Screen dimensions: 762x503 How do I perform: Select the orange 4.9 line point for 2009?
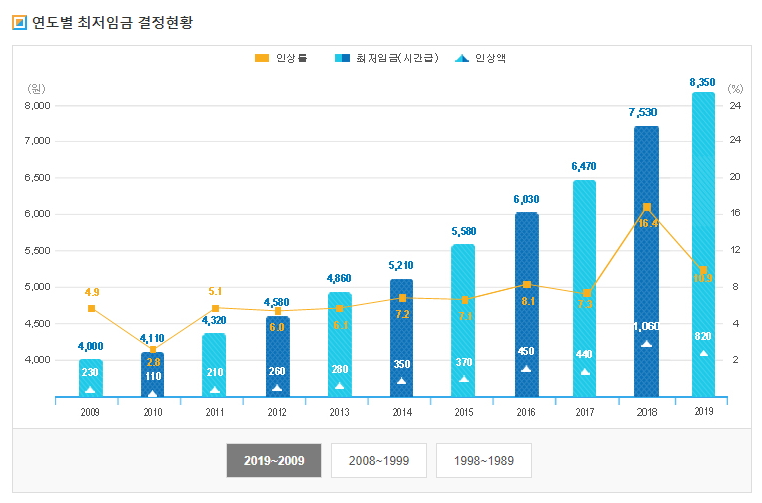coord(91,308)
